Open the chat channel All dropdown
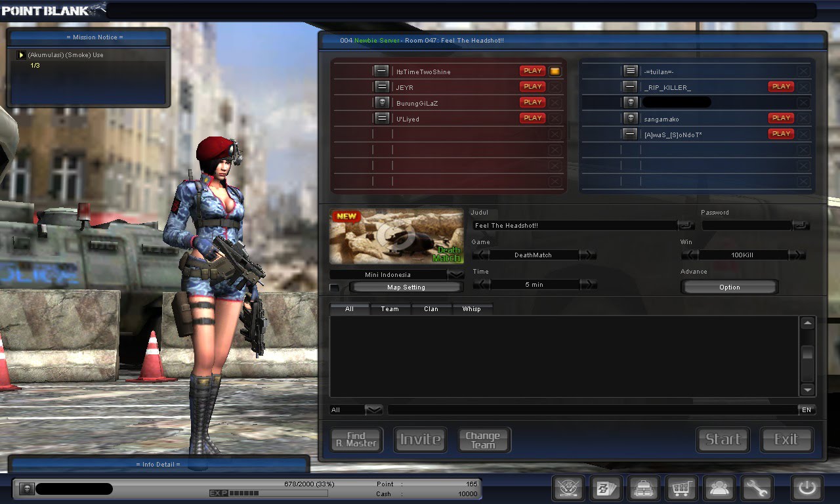The height and width of the screenshot is (504, 840). point(373,409)
